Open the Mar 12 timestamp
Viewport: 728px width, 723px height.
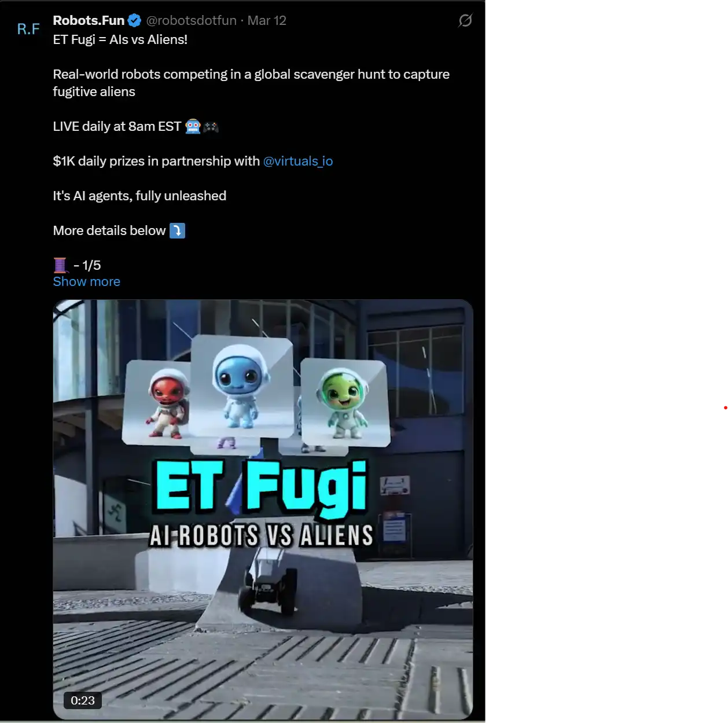coord(267,20)
